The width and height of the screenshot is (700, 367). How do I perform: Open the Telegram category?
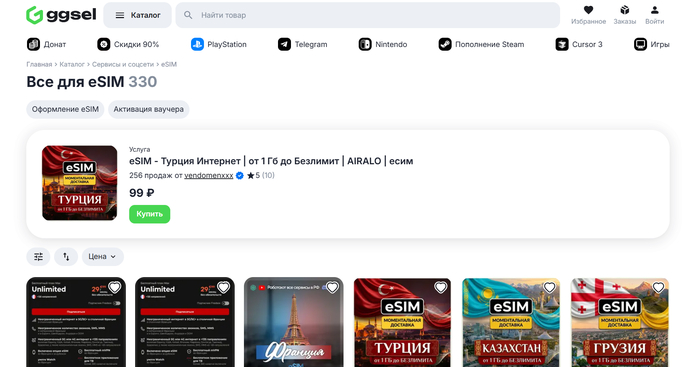click(303, 44)
